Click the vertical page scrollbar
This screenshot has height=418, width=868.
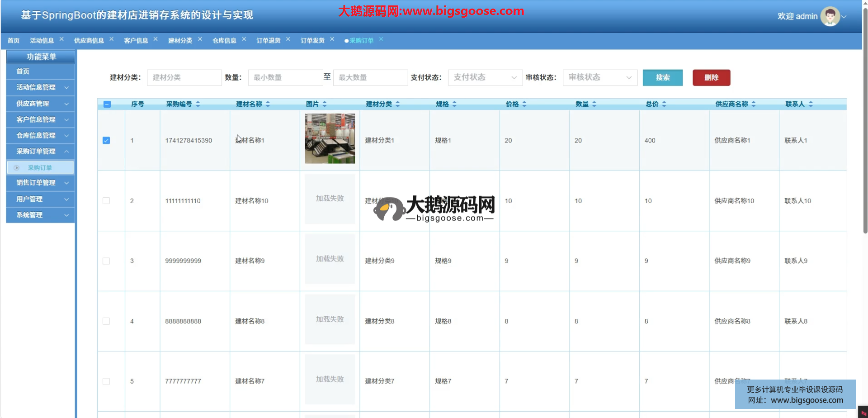point(865,136)
